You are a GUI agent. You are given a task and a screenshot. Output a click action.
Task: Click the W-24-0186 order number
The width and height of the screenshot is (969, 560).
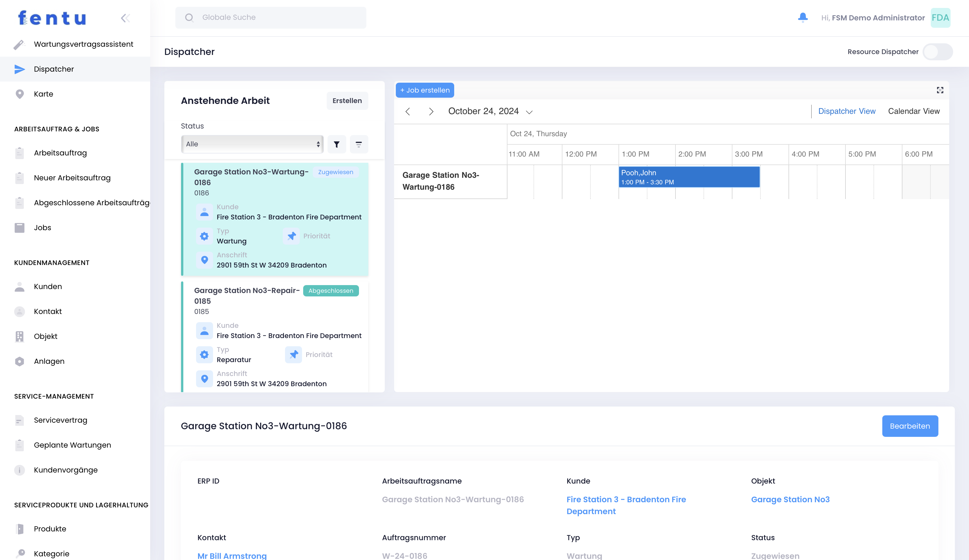[x=405, y=556]
